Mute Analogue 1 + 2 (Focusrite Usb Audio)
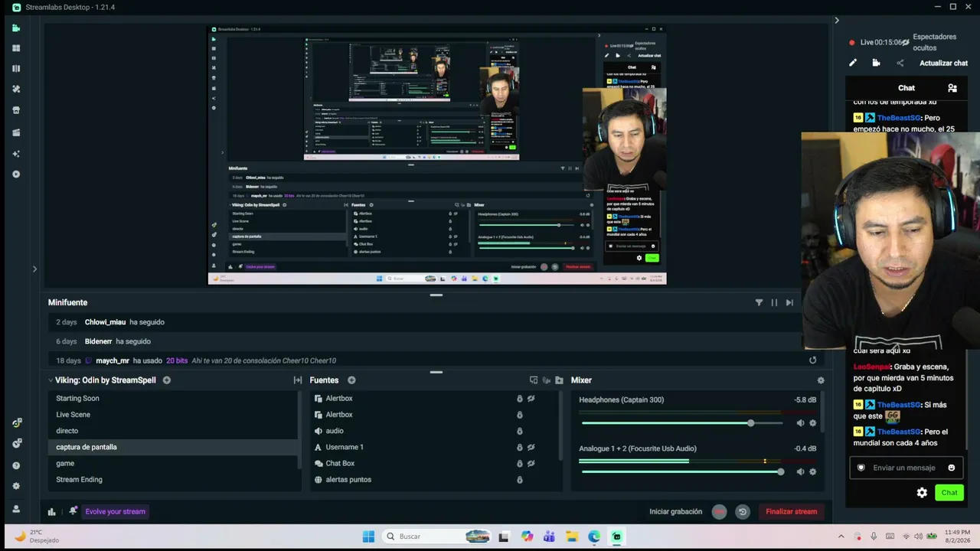Image resolution: width=980 pixels, height=551 pixels. point(800,472)
